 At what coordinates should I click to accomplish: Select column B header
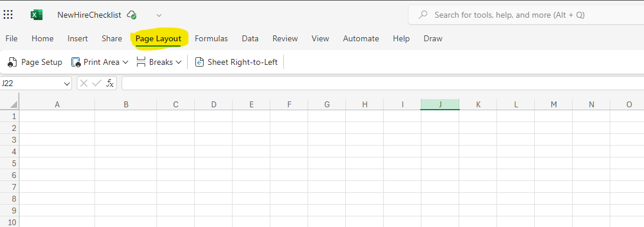tap(126, 104)
